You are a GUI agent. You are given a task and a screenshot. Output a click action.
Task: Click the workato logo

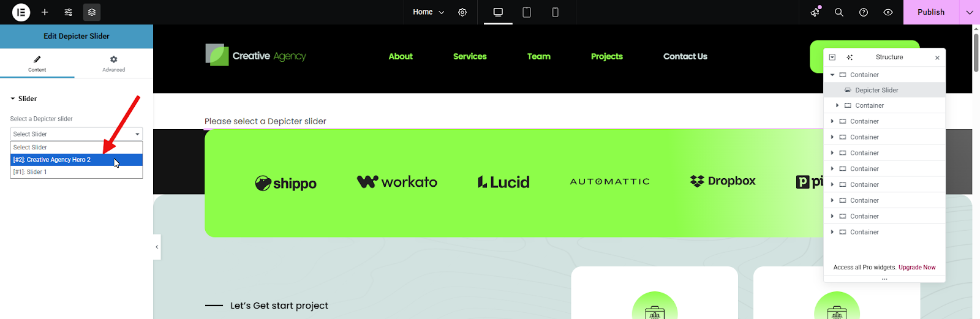click(397, 182)
